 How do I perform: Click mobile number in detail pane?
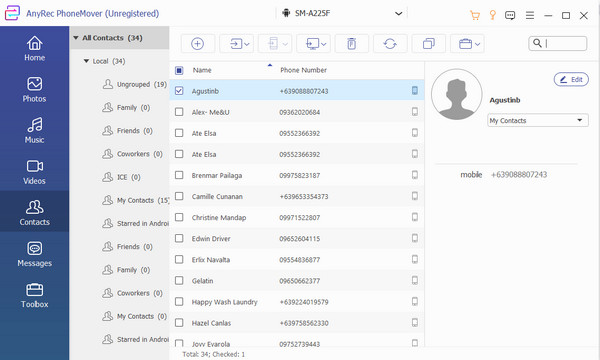click(519, 175)
